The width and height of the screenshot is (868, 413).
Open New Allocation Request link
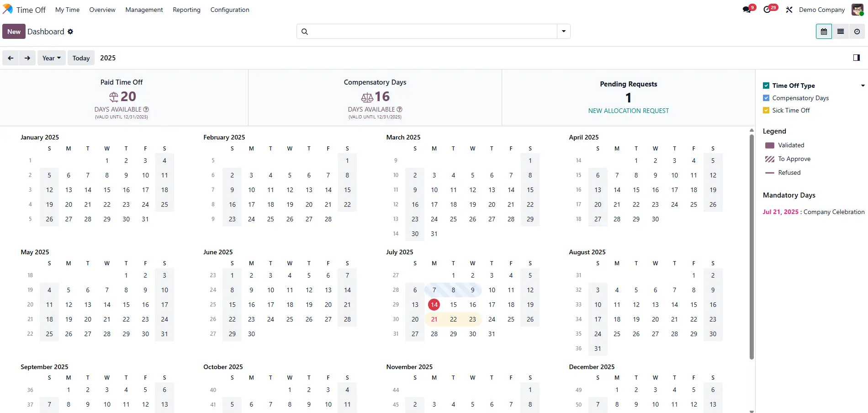628,111
